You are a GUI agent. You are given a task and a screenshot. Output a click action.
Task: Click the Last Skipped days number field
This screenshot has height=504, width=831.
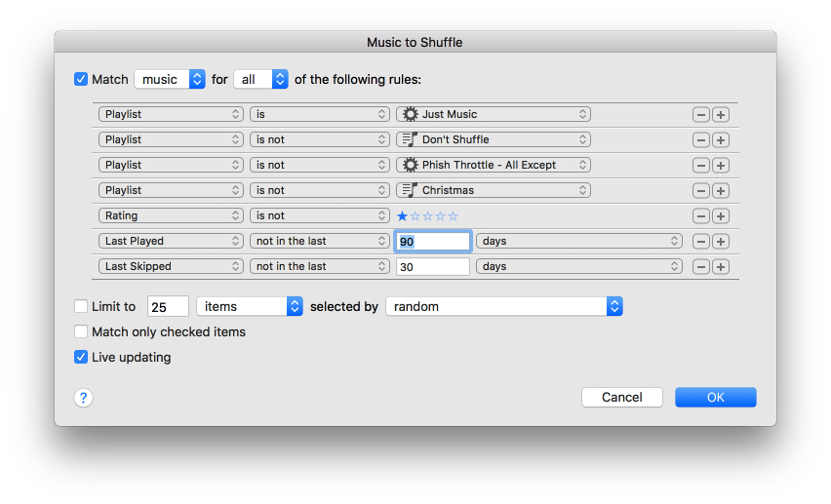pos(432,266)
